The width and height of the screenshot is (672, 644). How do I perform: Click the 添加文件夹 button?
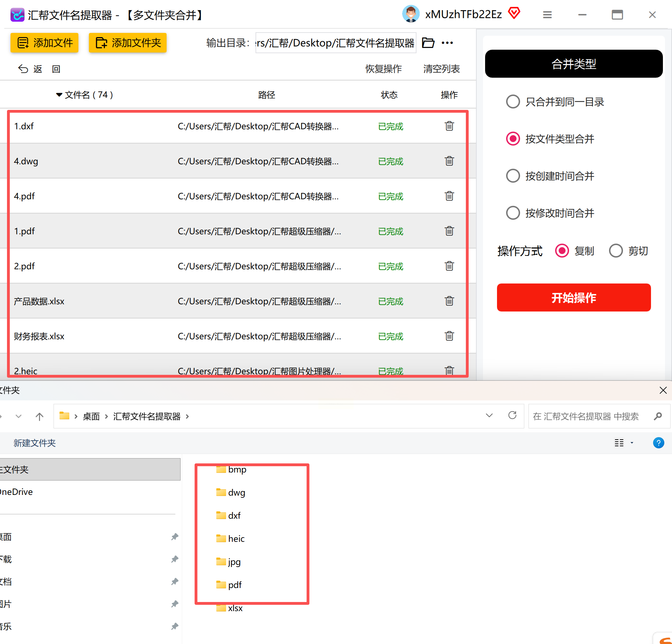(128, 43)
